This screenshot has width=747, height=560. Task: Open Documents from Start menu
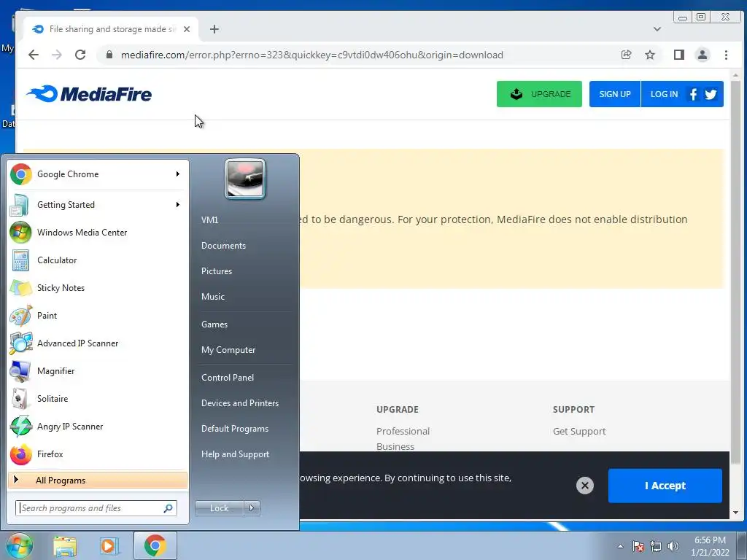(223, 246)
